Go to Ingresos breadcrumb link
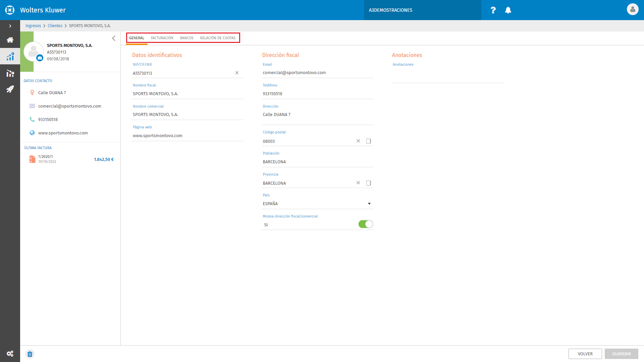 coord(33,26)
